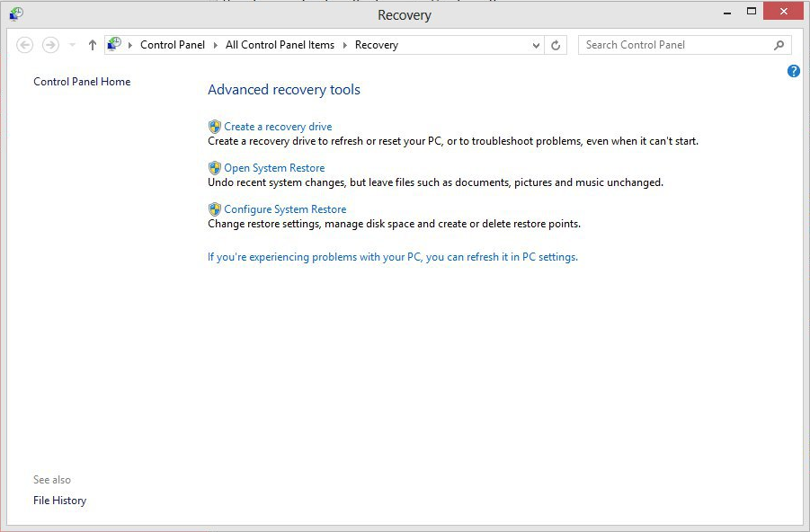Click the shield icon beside Open System Restore
The image size is (810, 532).
pyautogui.click(x=214, y=168)
